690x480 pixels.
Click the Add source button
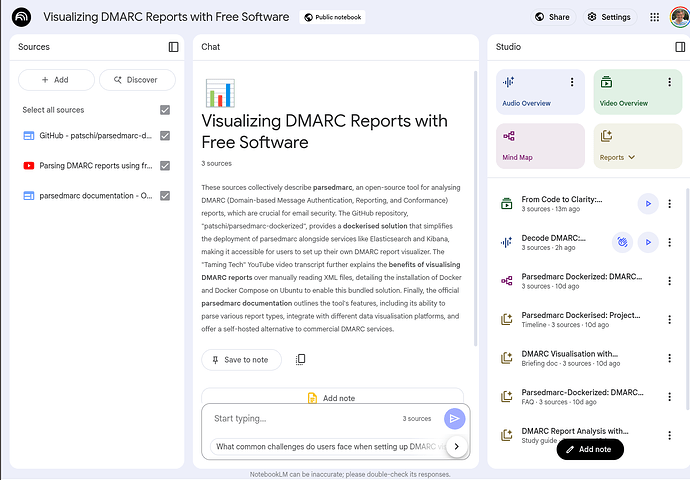coord(56,80)
